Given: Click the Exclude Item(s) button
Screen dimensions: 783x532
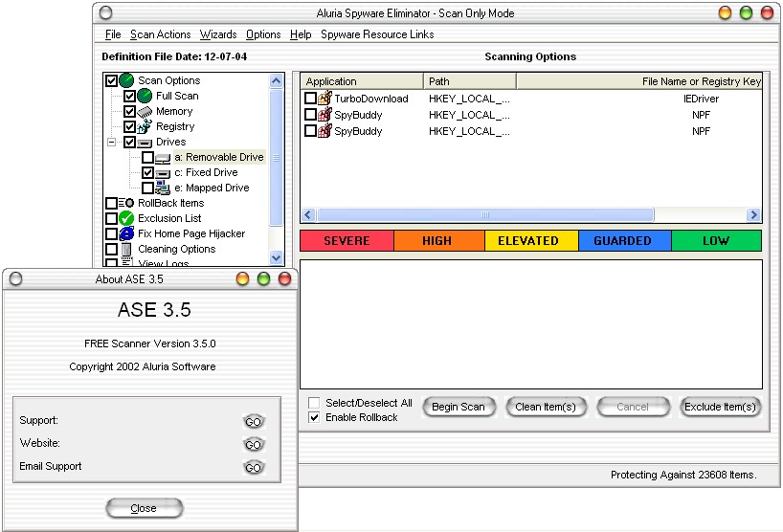Looking at the screenshot, I should point(720,407).
